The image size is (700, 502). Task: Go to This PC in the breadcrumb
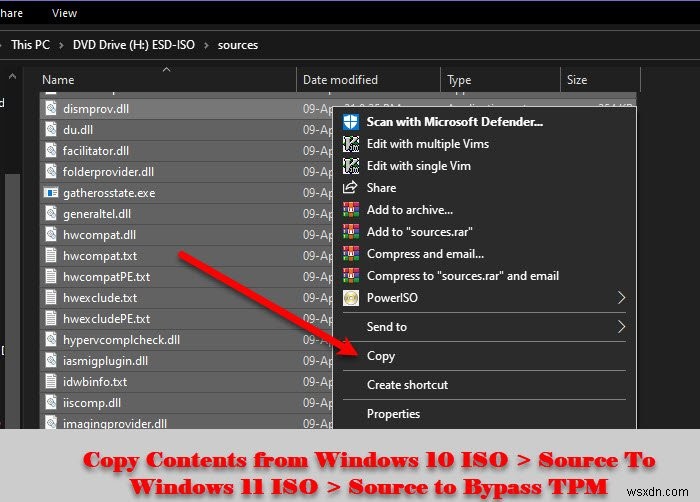click(30, 45)
